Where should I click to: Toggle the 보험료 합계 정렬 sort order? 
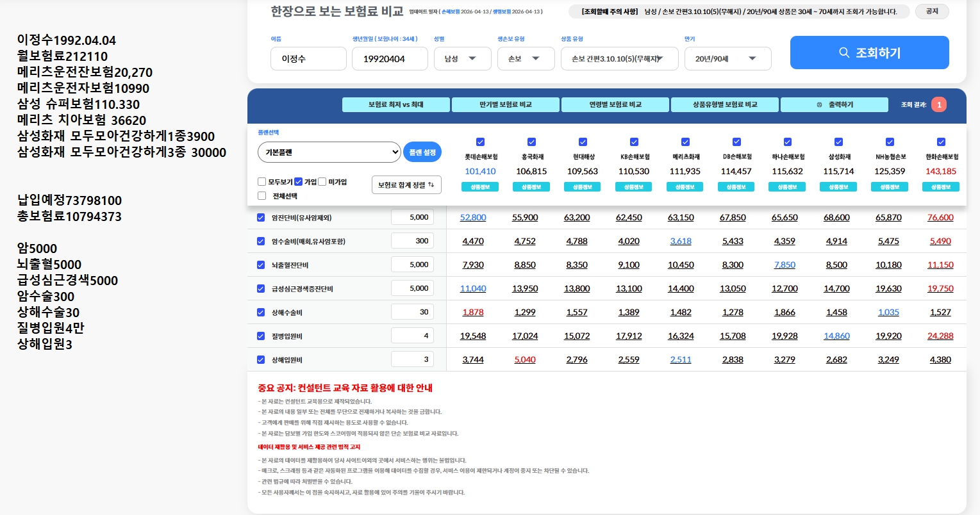tap(406, 184)
